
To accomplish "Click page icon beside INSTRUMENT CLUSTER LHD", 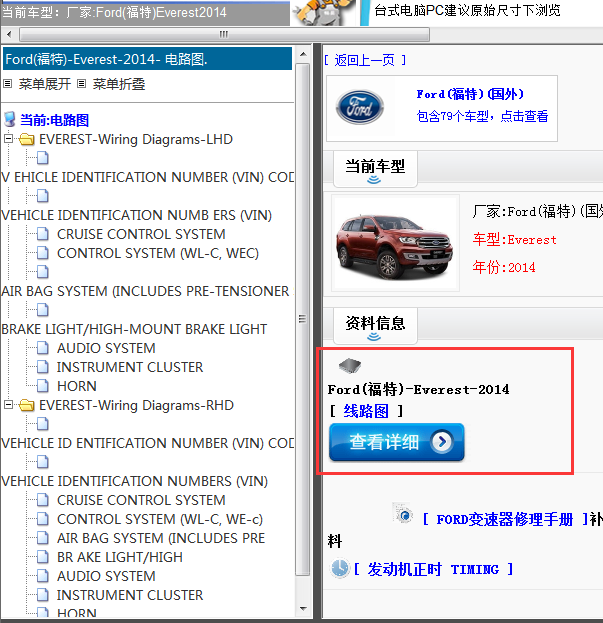I will [x=43, y=367].
